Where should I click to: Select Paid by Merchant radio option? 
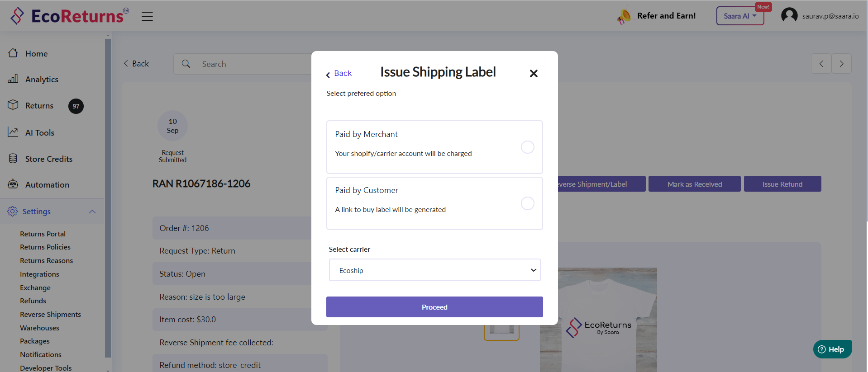pyautogui.click(x=527, y=147)
